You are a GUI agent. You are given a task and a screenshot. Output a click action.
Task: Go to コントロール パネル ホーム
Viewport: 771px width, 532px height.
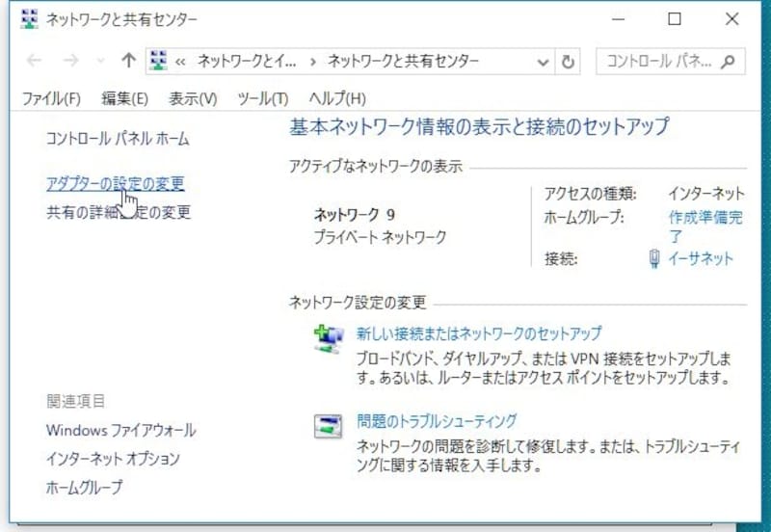(x=118, y=139)
